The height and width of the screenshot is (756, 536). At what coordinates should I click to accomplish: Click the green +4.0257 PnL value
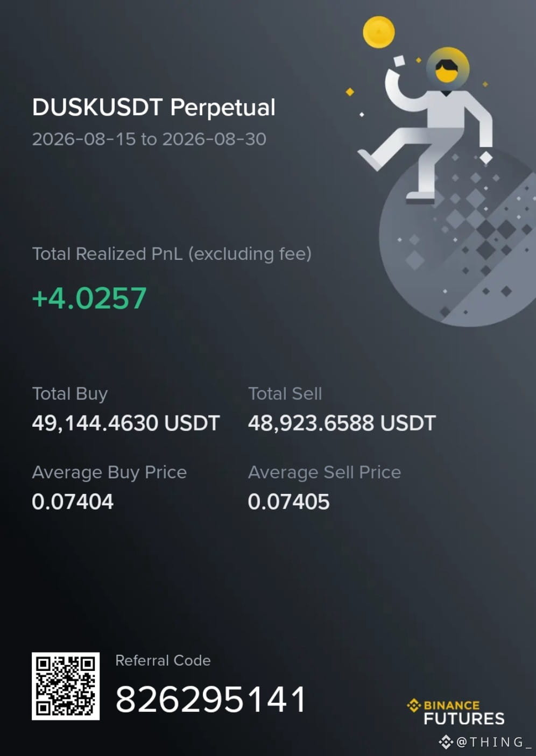pos(89,298)
